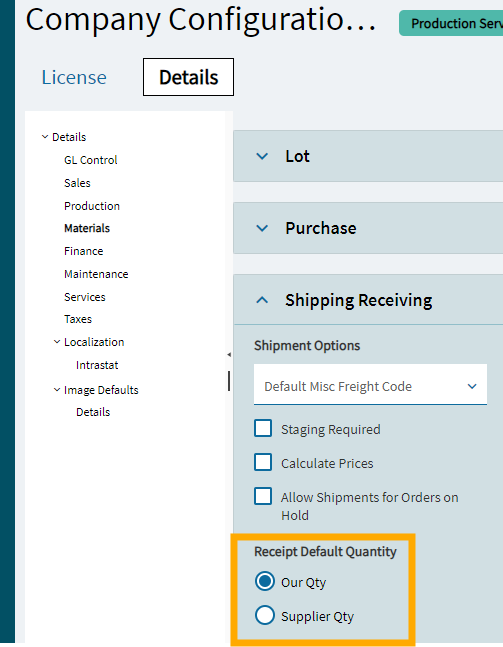This screenshot has height=647, width=503.
Task: Select Finance in the details tree
Action: [84, 251]
